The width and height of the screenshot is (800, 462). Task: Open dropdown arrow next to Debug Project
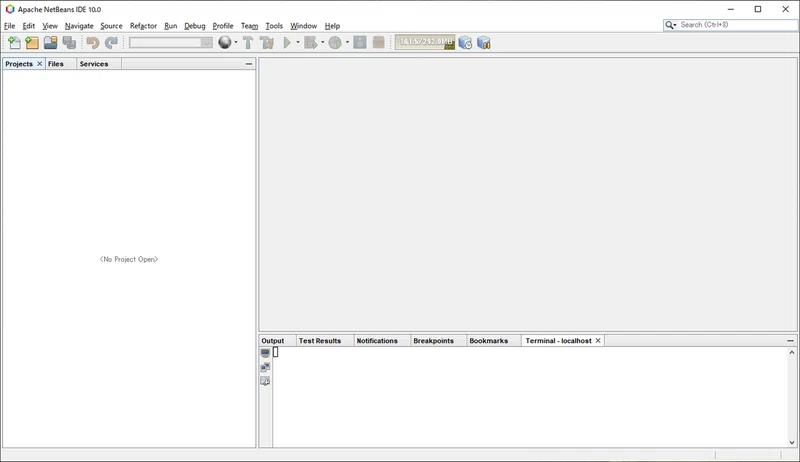click(322, 43)
